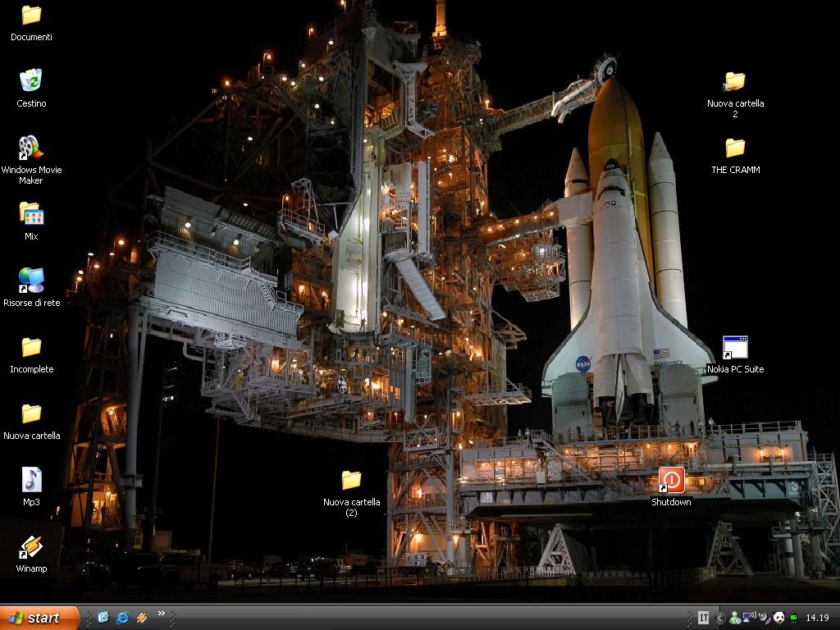This screenshot has height=630, width=840.
Task: Click the wireless network connection tray icon
Action: [750, 617]
